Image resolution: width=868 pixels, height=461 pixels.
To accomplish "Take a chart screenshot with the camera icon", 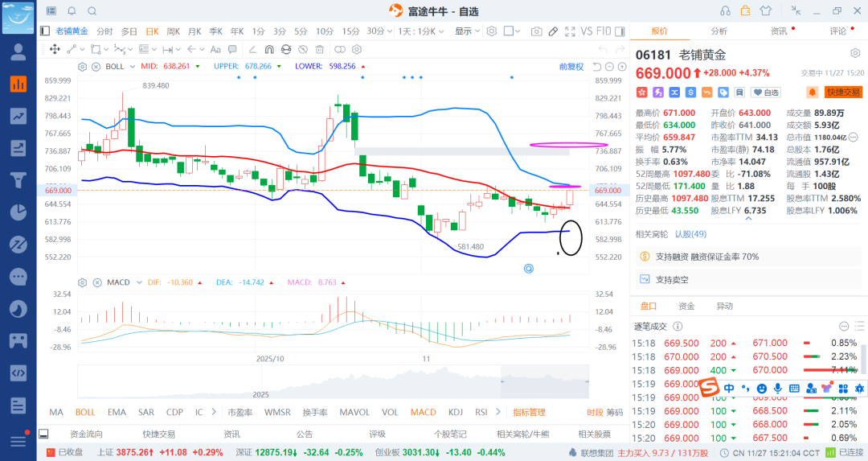I will tap(536, 31).
